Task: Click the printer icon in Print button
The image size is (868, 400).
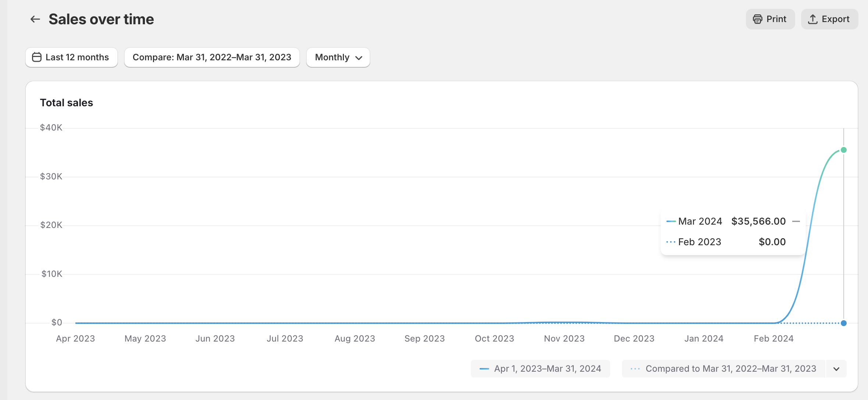Action: [757, 19]
